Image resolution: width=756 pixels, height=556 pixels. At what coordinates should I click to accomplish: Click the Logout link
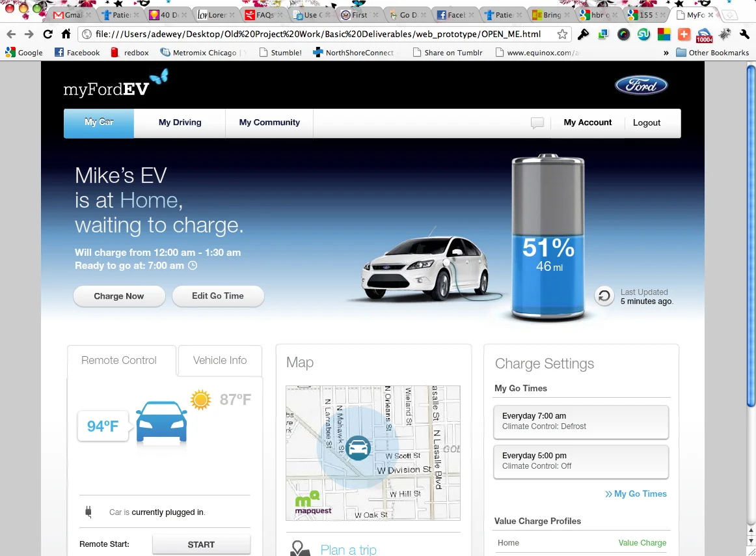point(647,122)
